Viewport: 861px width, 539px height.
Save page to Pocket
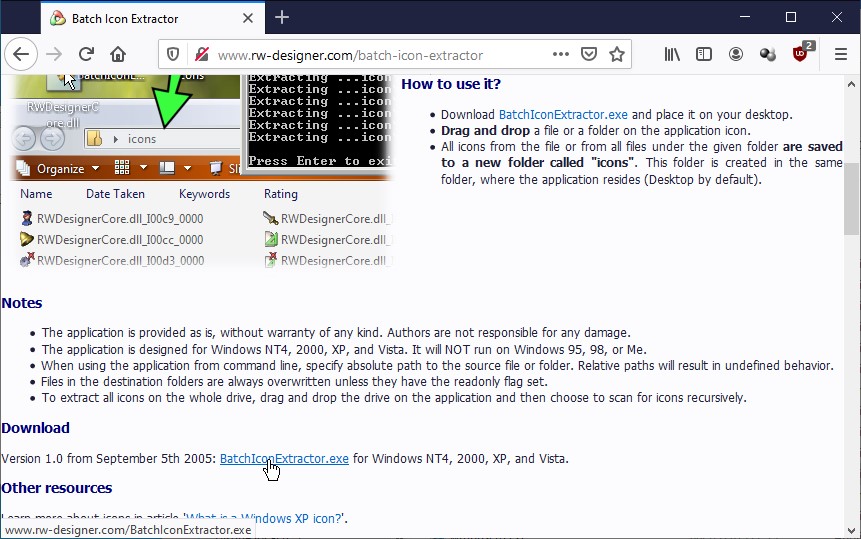tap(589, 54)
